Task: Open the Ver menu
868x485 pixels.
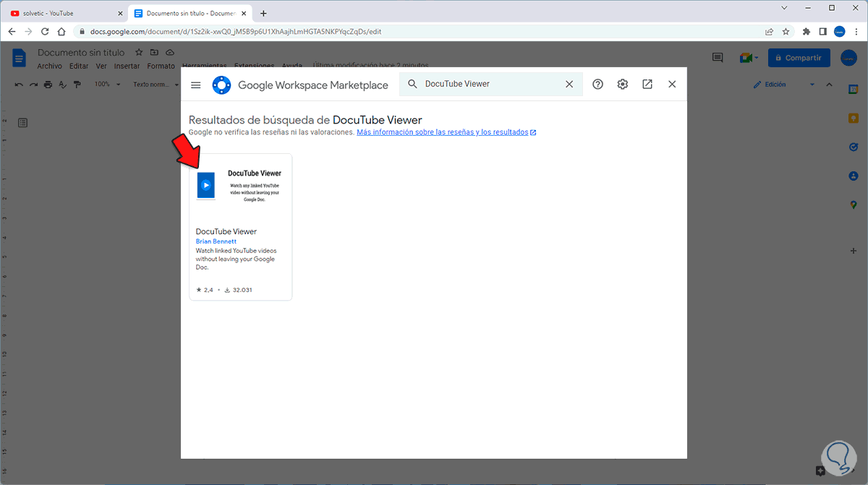Action: 101,66
